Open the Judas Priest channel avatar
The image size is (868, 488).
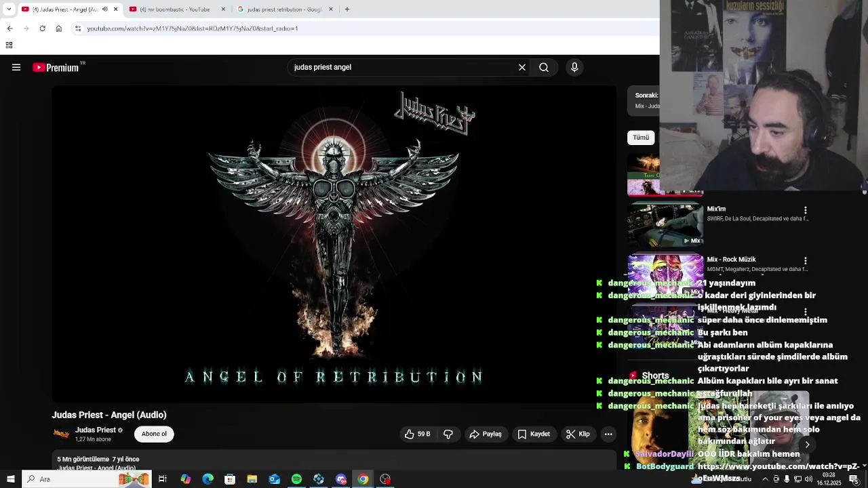tap(61, 434)
